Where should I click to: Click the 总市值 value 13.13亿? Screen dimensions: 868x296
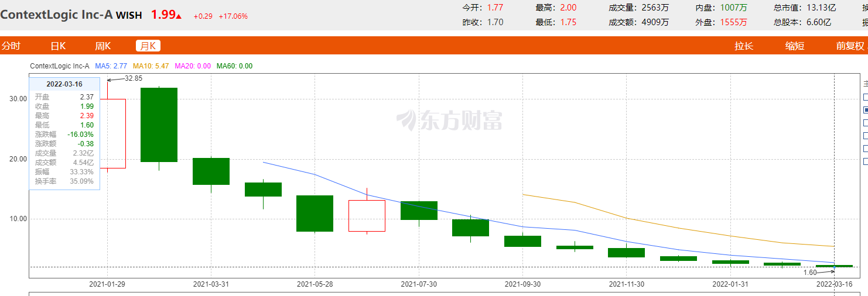821,8
